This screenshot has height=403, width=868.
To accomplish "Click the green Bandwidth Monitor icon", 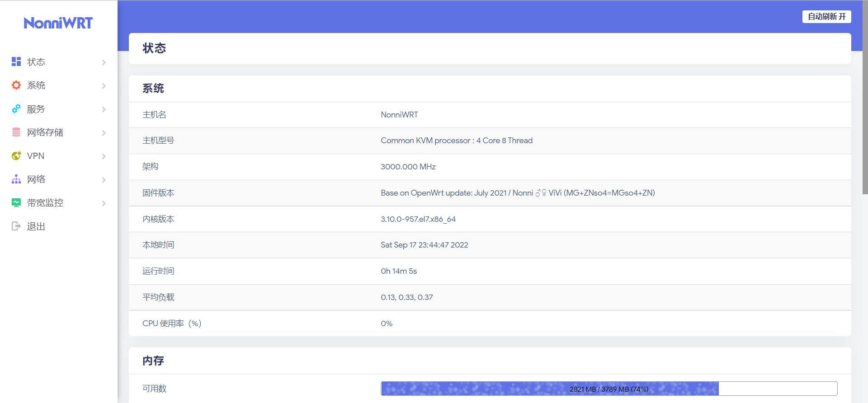I will pyautogui.click(x=16, y=203).
